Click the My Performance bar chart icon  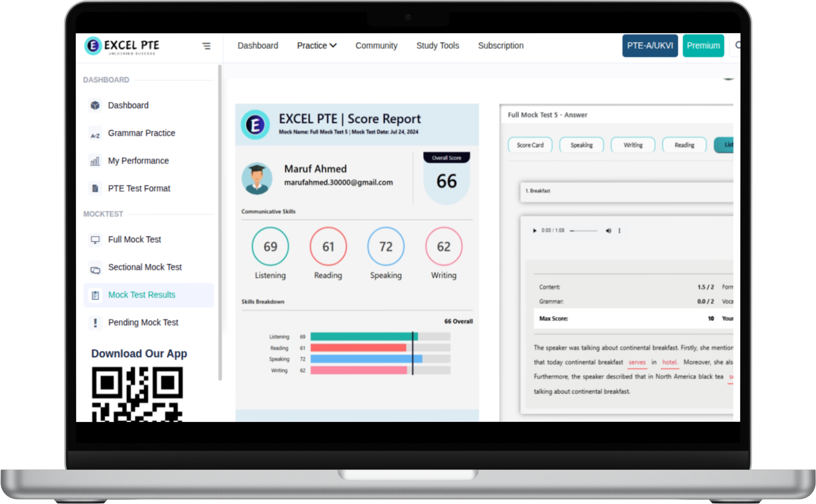tap(95, 161)
